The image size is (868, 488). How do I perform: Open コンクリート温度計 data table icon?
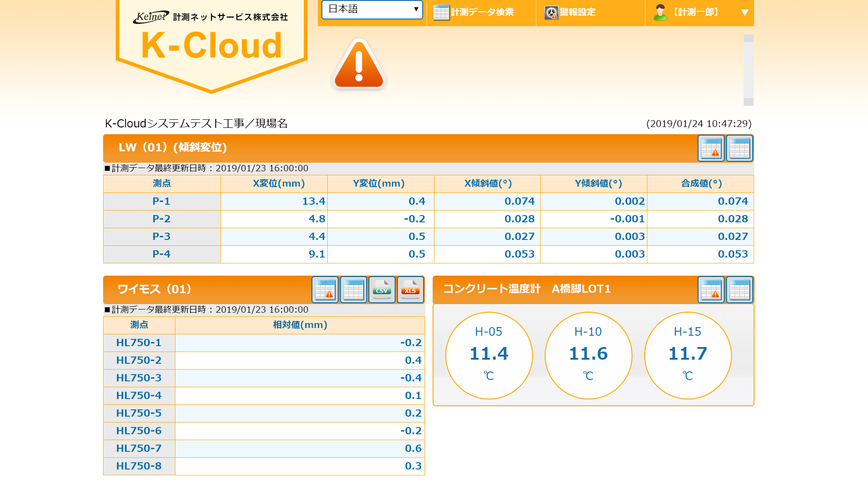(739, 290)
